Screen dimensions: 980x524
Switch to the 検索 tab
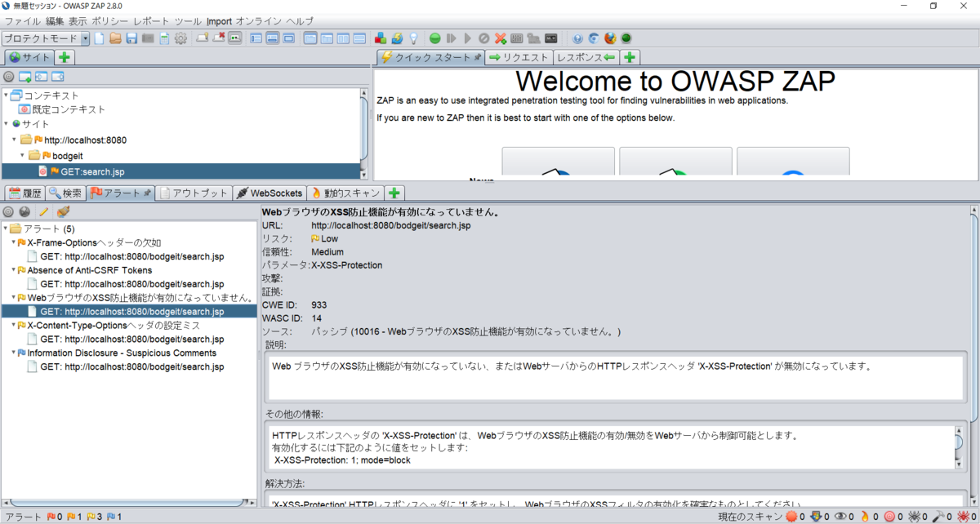[x=65, y=193]
